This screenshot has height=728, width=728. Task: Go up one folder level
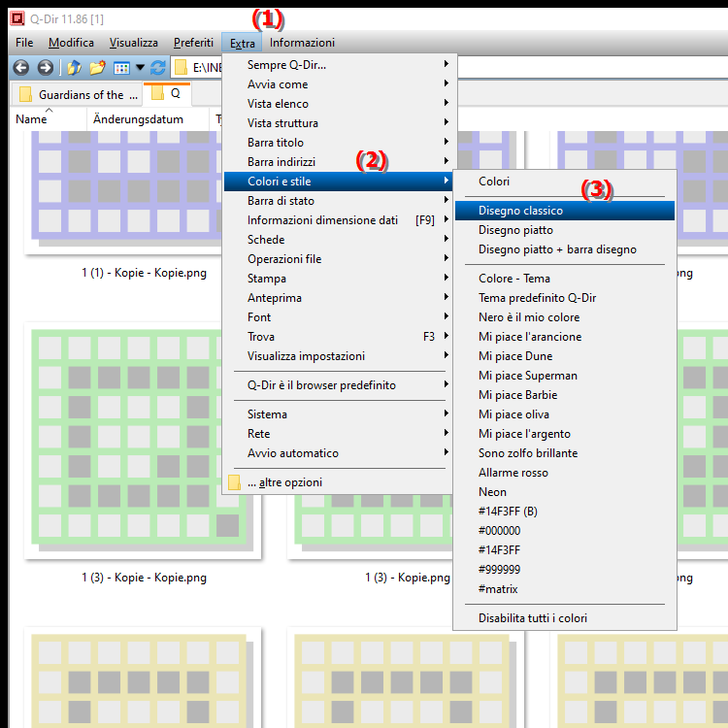pos(74,68)
